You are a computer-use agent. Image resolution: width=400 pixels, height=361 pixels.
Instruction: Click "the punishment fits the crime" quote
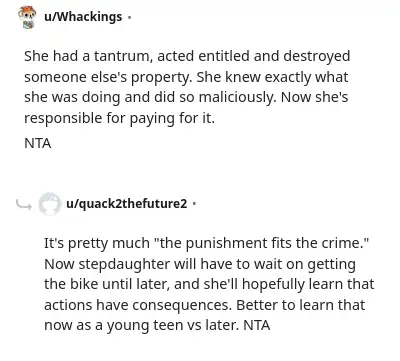[x=262, y=243]
